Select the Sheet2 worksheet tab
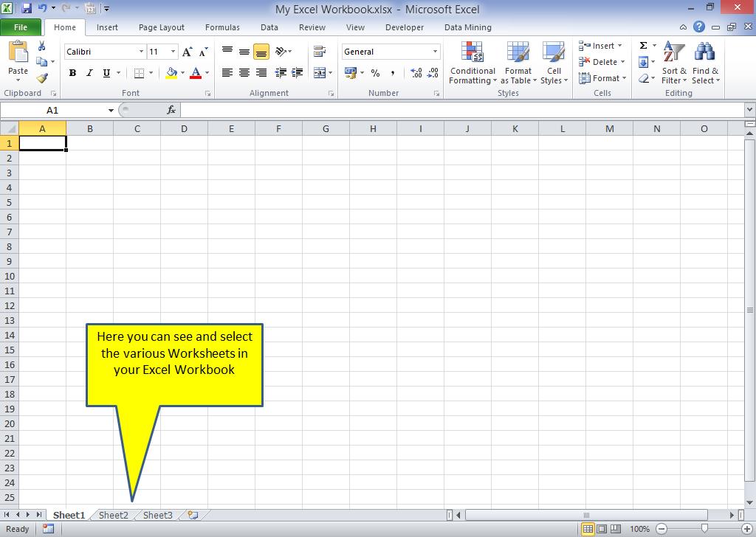756x537 pixels. (114, 516)
